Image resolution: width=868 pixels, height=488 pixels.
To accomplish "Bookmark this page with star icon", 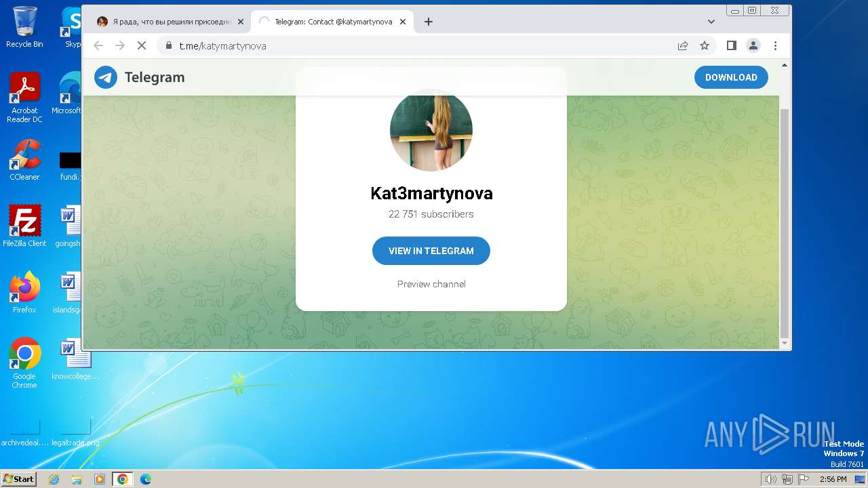I will pyautogui.click(x=705, y=45).
